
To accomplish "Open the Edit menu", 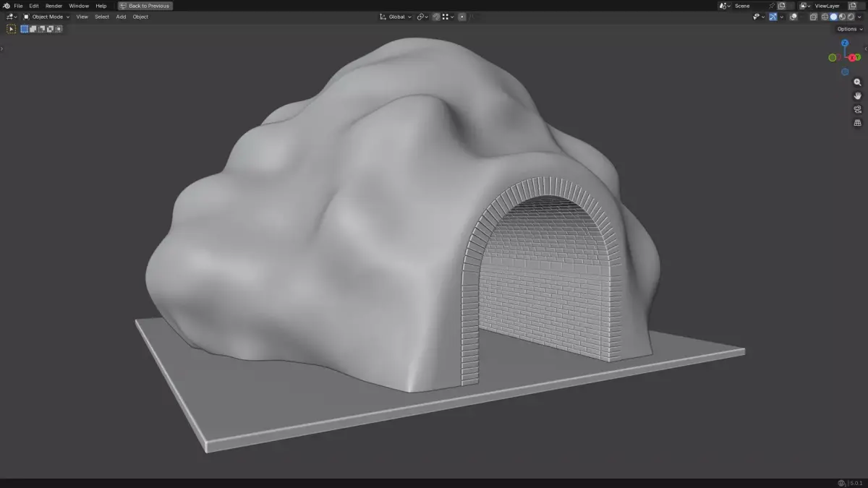I will click(34, 6).
